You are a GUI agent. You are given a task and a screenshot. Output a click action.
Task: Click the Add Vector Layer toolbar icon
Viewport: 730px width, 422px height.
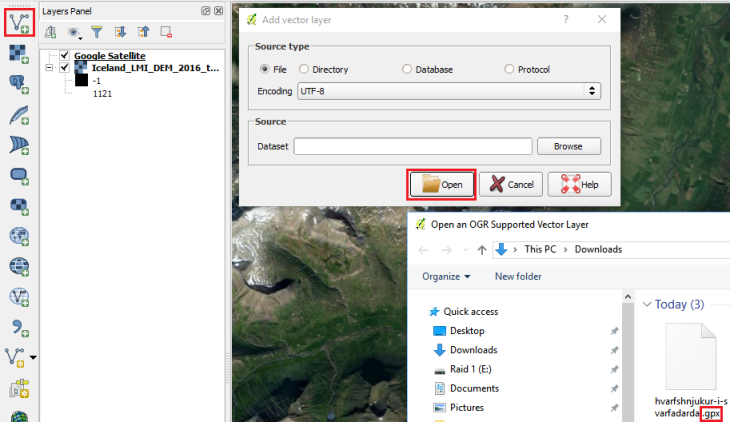(17, 20)
